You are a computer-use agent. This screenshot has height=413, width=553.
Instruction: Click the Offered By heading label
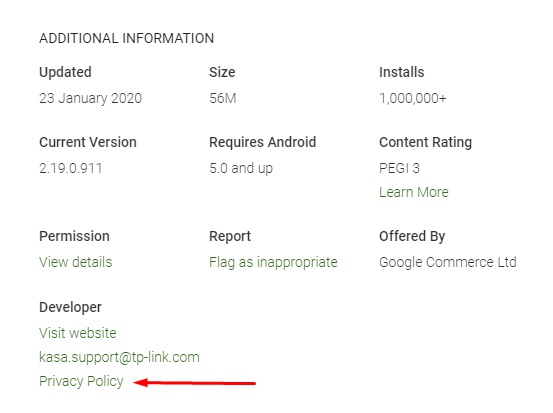pyautogui.click(x=412, y=236)
